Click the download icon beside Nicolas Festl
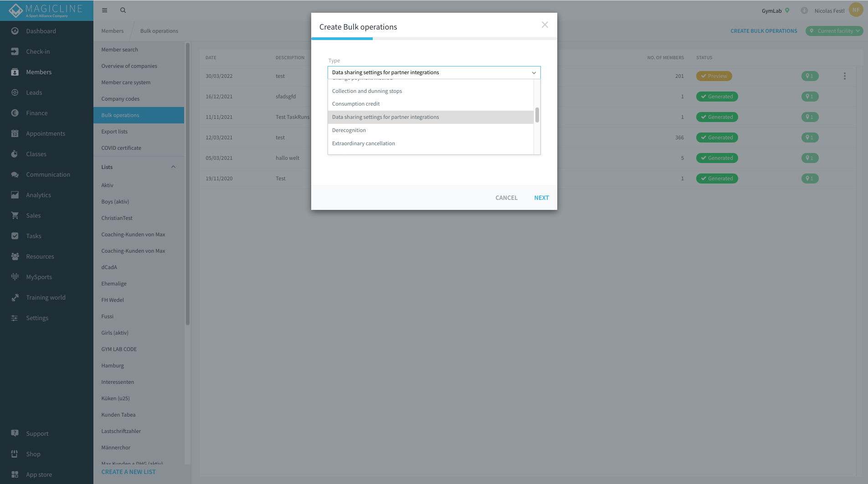This screenshot has height=484, width=868. (x=804, y=10)
